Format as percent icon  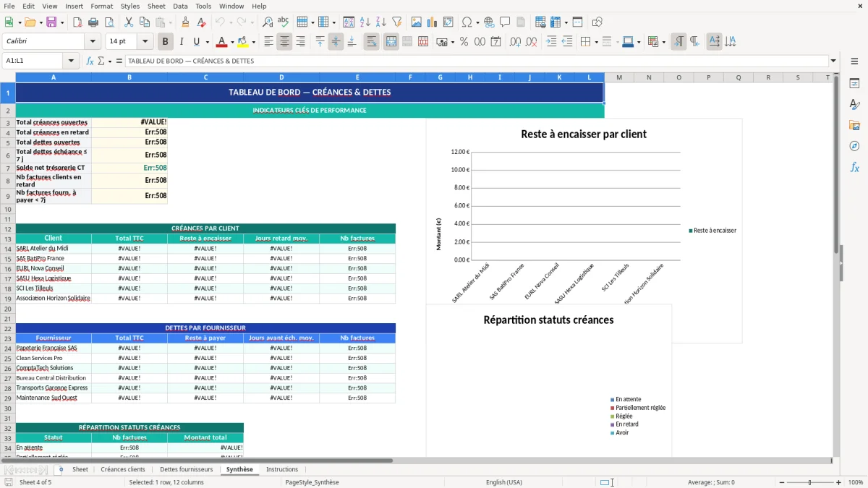coord(464,42)
